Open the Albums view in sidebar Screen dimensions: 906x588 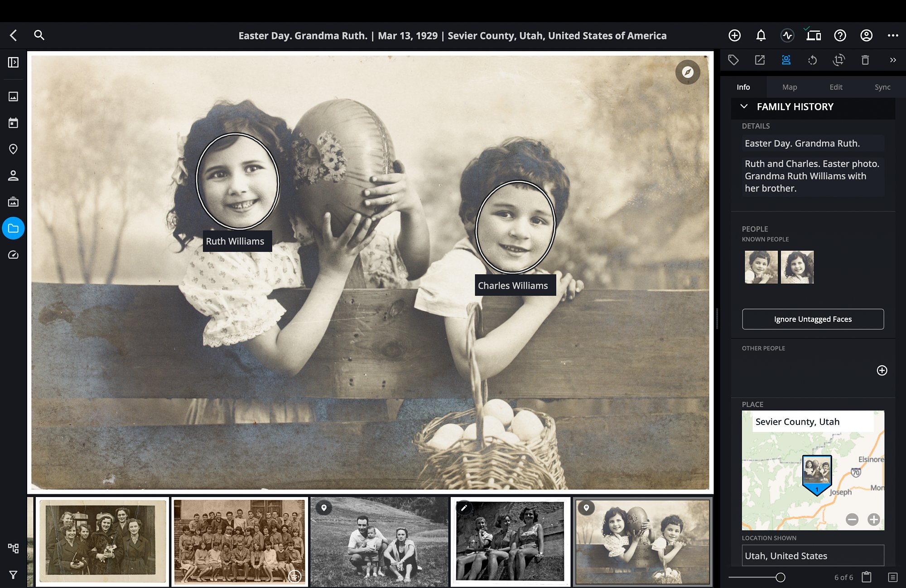13,201
